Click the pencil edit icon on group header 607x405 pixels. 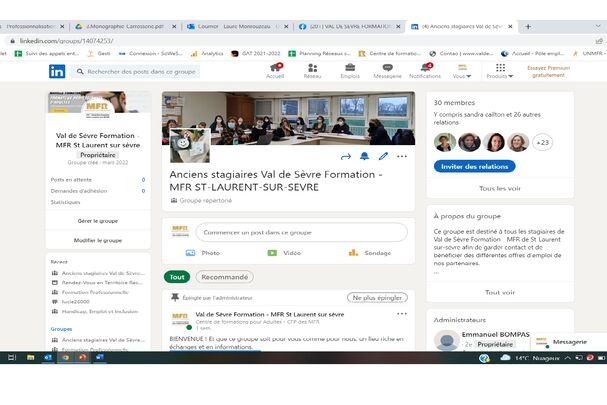pos(383,156)
